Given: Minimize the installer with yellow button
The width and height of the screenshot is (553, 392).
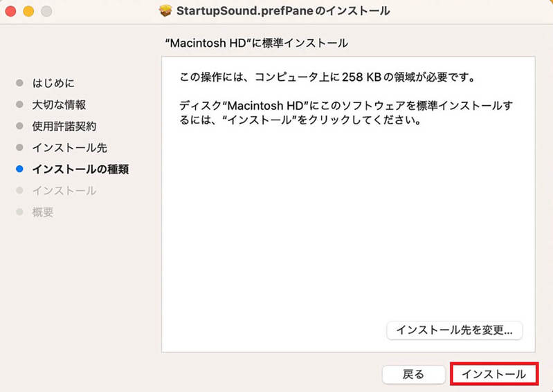Looking at the screenshot, I should 28,11.
